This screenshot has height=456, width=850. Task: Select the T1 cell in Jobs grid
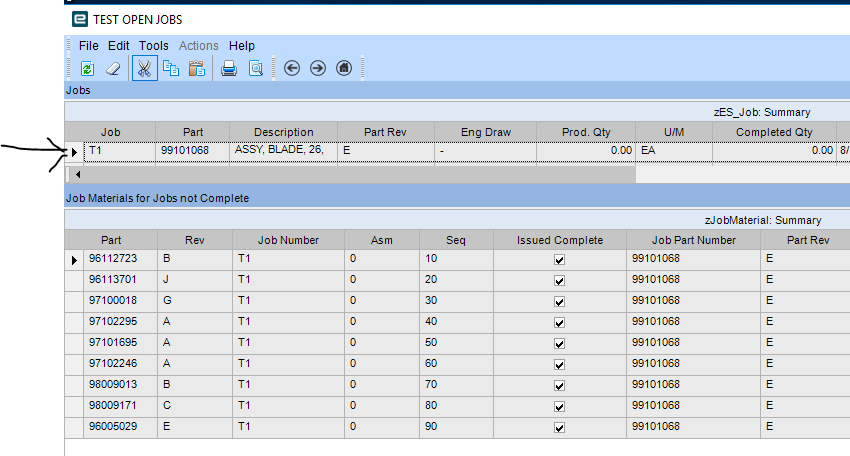[x=120, y=152]
